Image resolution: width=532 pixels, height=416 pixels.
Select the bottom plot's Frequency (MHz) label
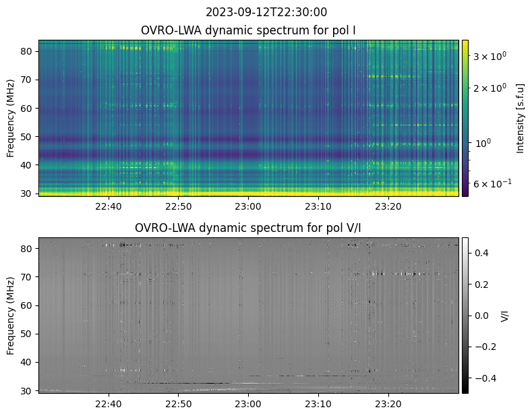click(x=11, y=316)
